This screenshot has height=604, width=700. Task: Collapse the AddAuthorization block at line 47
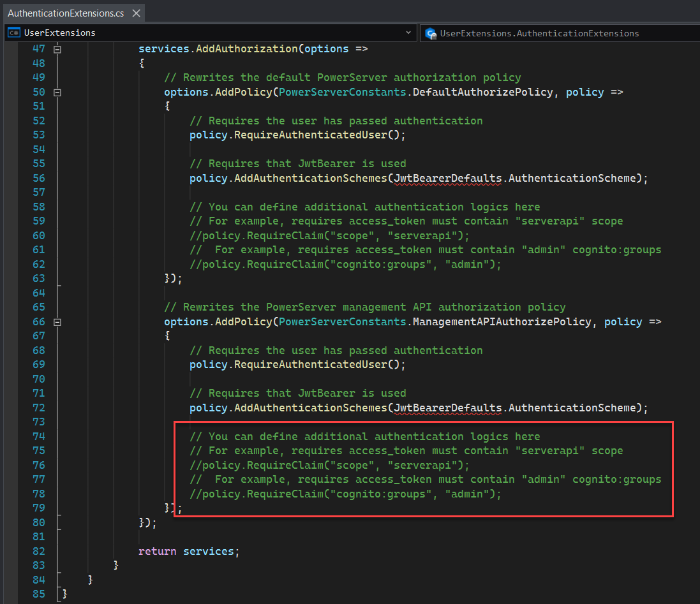(x=57, y=49)
